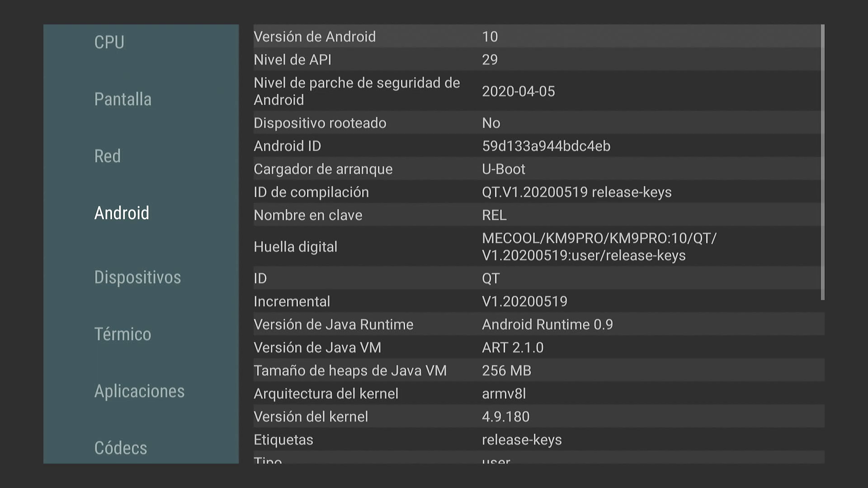Click the Nivel de API row
Screen dimensions: 868x488
pos(537,60)
